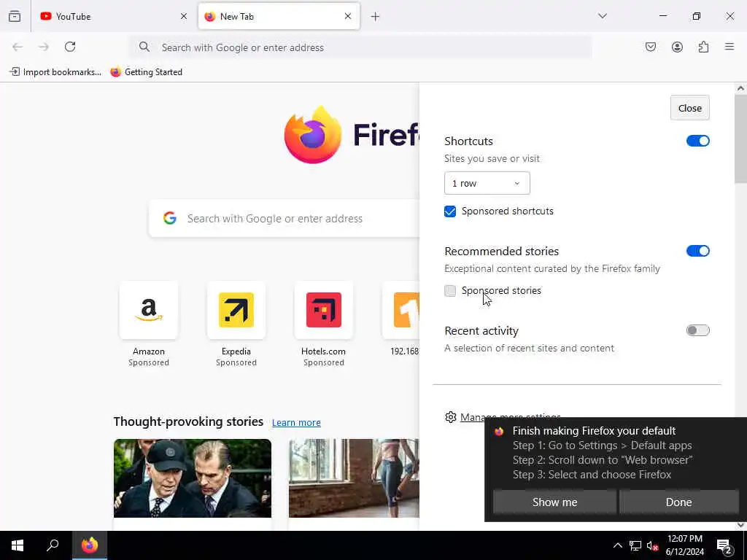The width and height of the screenshot is (747, 560).
Task: Go forward with the forward arrow
Action: point(44,47)
